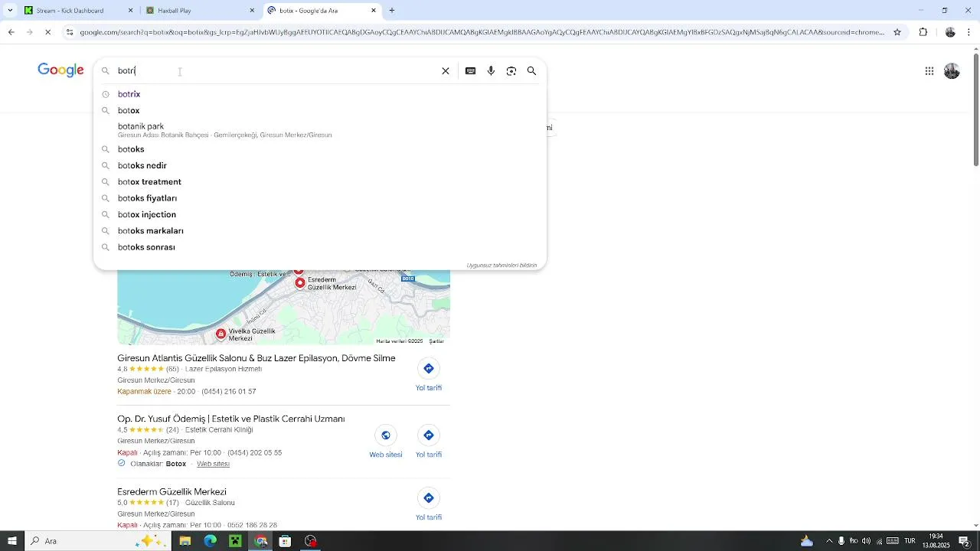
Task: Choose the botrix history suggestion
Action: coord(320,94)
